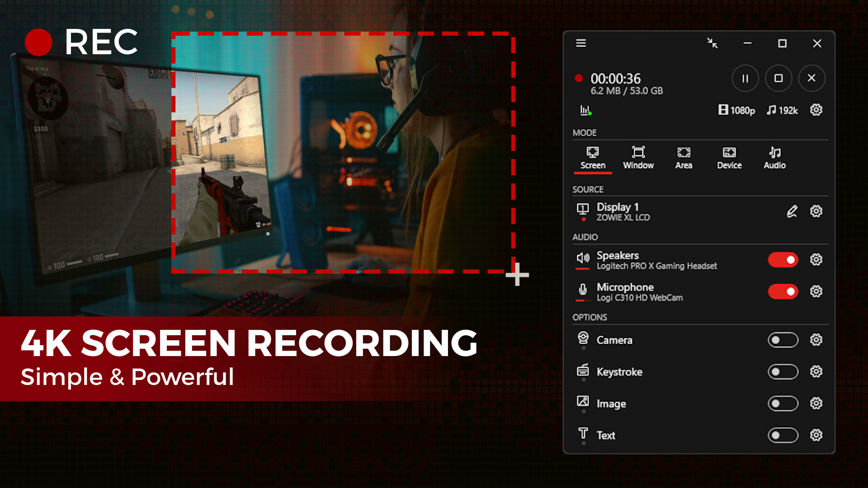
Task: Click the audio level meter icon
Action: 585,110
